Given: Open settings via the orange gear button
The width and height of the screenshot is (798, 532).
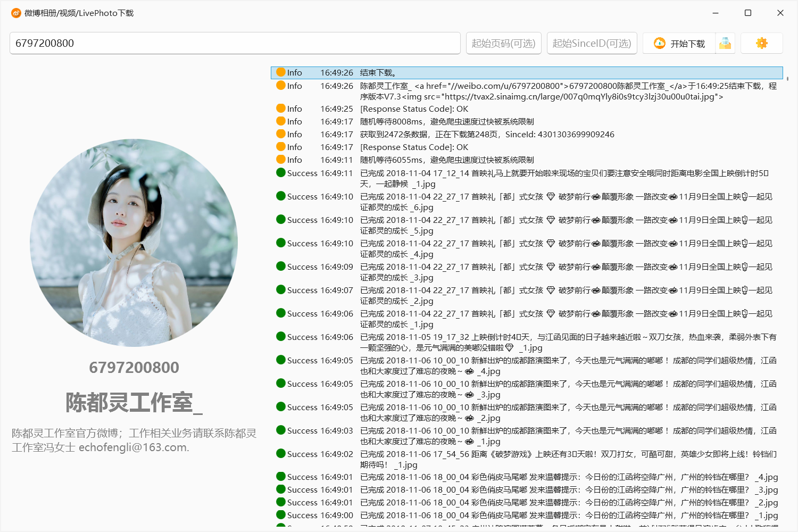Looking at the screenshot, I should (762, 43).
